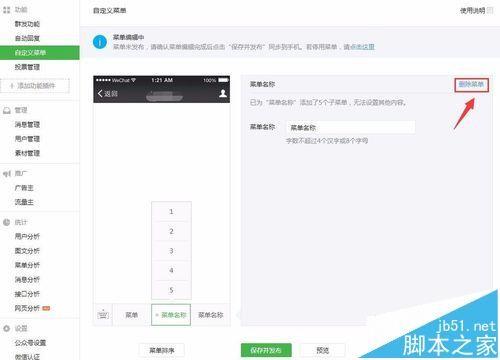Open 接口分析 in the sidebar
Image resolution: width=500 pixels, height=360 pixels.
click(x=27, y=294)
